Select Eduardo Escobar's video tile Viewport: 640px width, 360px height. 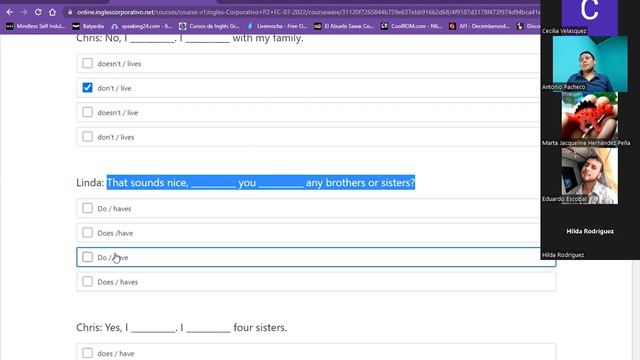(589, 176)
